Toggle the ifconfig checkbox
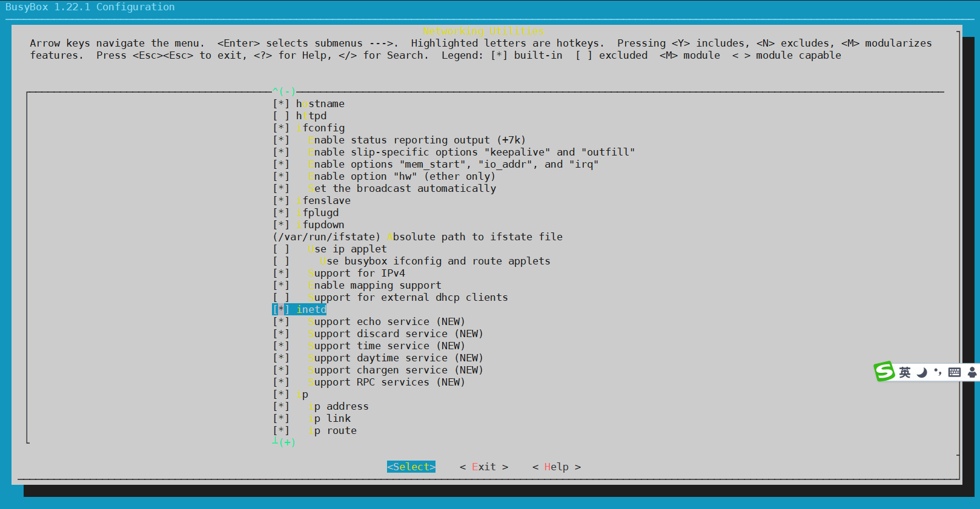The height and width of the screenshot is (509, 980). 281,128
